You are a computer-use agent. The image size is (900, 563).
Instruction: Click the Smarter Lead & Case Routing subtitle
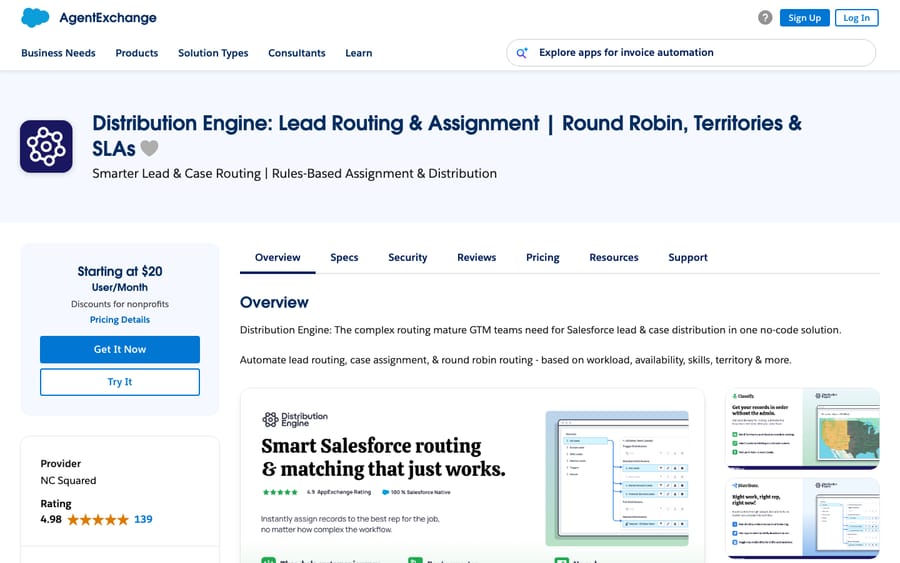(x=294, y=174)
